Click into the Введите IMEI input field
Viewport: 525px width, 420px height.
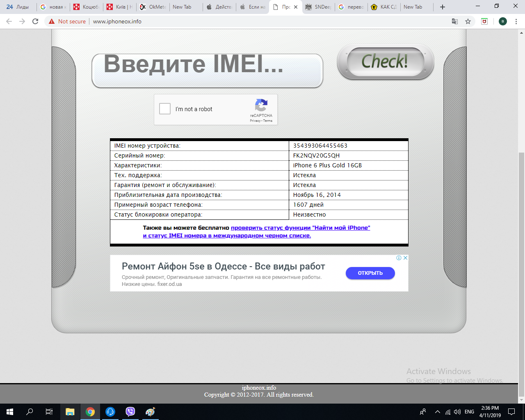208,71
